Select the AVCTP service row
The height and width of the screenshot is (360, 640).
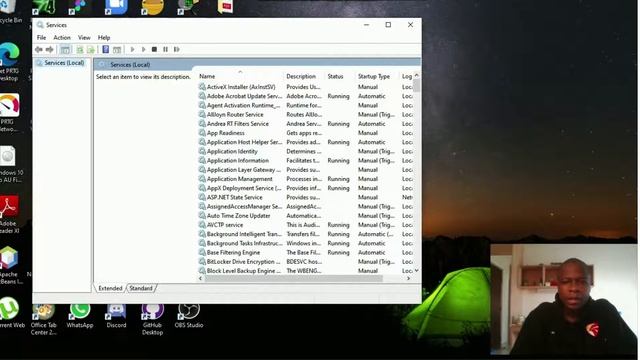[x=305, y=225]
